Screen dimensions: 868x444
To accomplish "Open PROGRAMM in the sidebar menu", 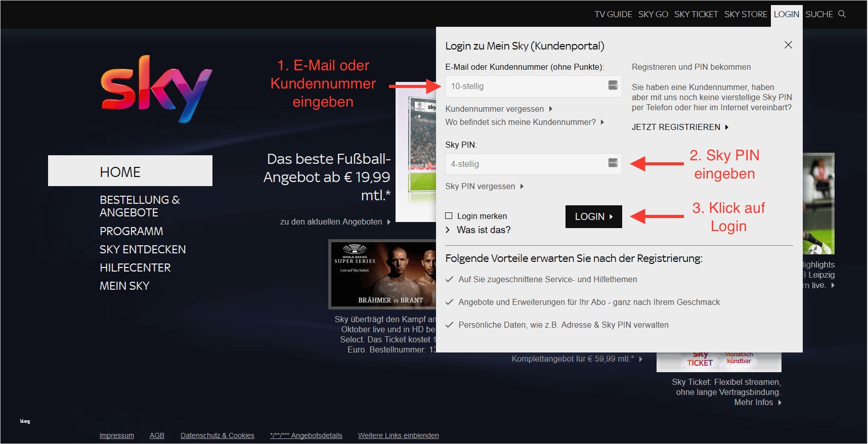I will 132,231.
